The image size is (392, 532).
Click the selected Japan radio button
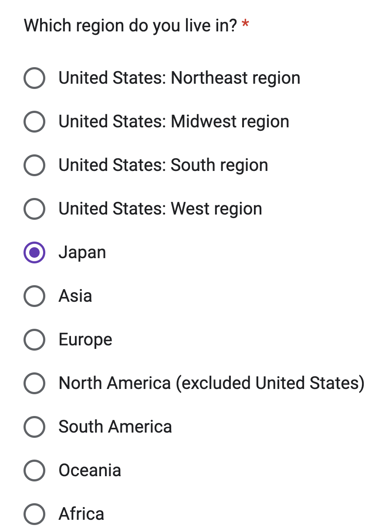[x=34, y=253]
